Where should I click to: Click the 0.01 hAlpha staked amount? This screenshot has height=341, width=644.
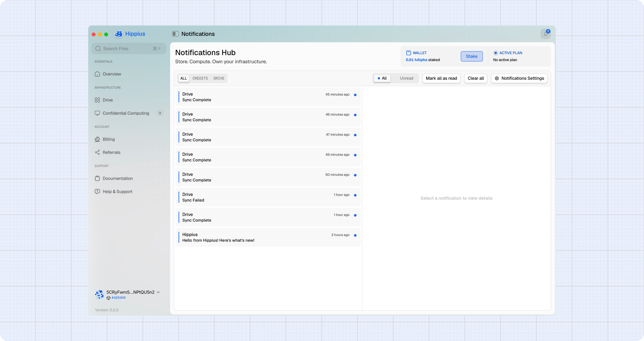pos(423,60)
